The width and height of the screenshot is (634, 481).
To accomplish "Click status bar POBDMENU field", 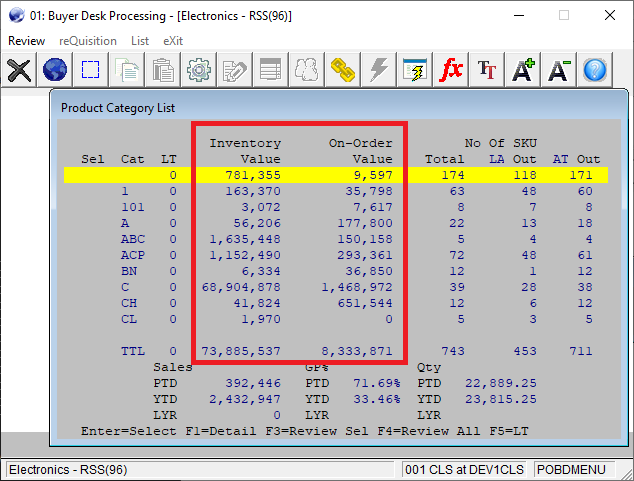I will click(574, 470).
